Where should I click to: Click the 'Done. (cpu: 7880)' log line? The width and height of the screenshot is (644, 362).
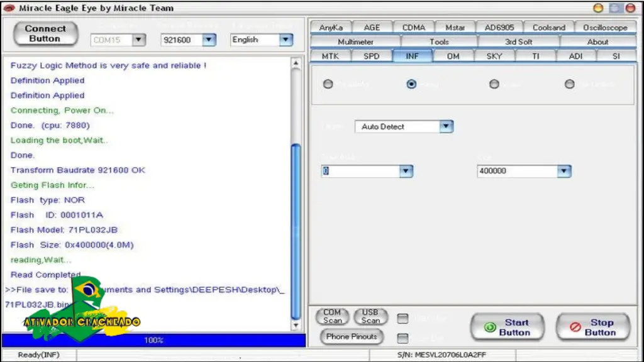pyautogui.click(x=50, y=125)
